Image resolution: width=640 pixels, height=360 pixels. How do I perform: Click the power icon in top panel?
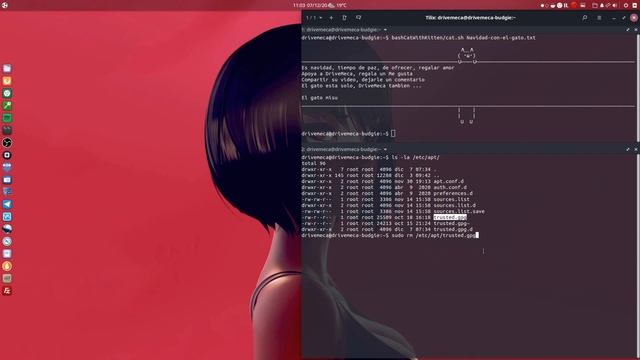pos(626,5)
